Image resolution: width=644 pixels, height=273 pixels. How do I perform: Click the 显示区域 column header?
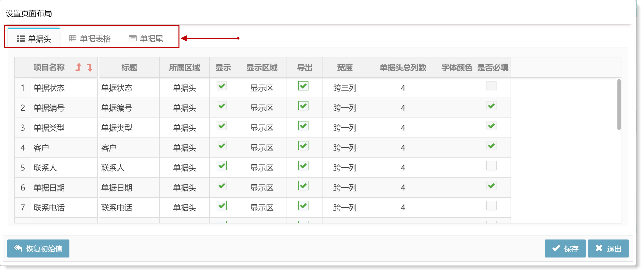(262, 68)
